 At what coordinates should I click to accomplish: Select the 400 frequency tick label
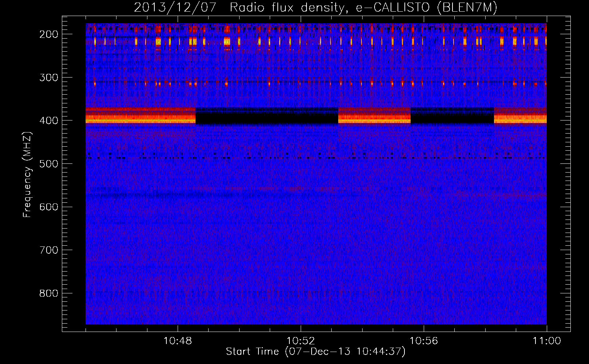[x=49, y=120]
